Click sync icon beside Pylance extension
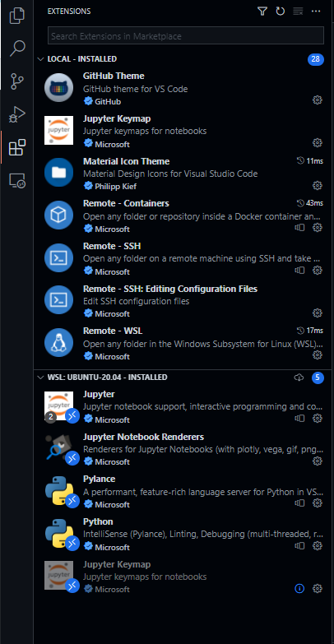This screenshot has width=334, height=644. point(300,503)
